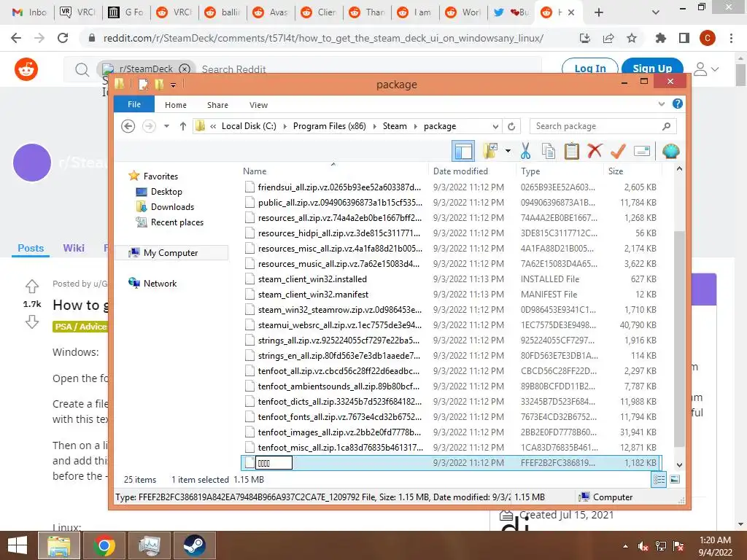Viewport: 747px width, 560px height.
Task: Click the orange checkmark Properties icon
Action: coord(618,152)
